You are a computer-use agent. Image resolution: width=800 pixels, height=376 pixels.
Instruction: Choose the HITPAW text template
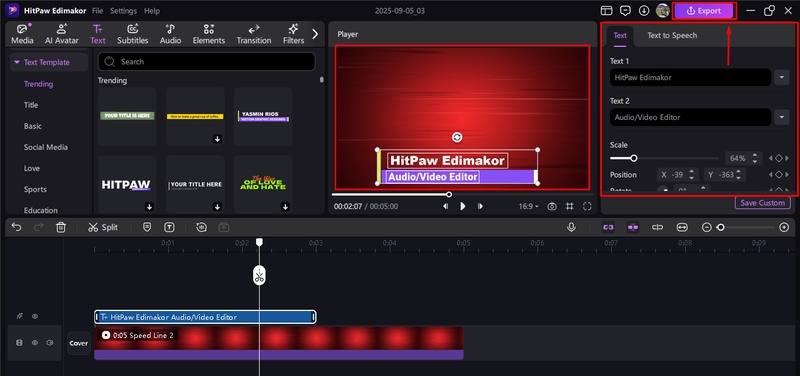pyautogui.click(x=127, y=185)
